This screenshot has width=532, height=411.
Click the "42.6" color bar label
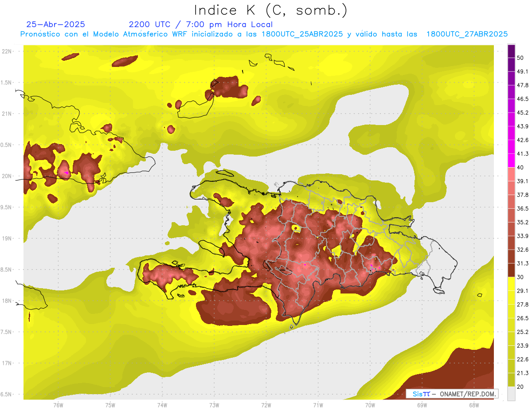pyautogui.click(x=522, y=140)
